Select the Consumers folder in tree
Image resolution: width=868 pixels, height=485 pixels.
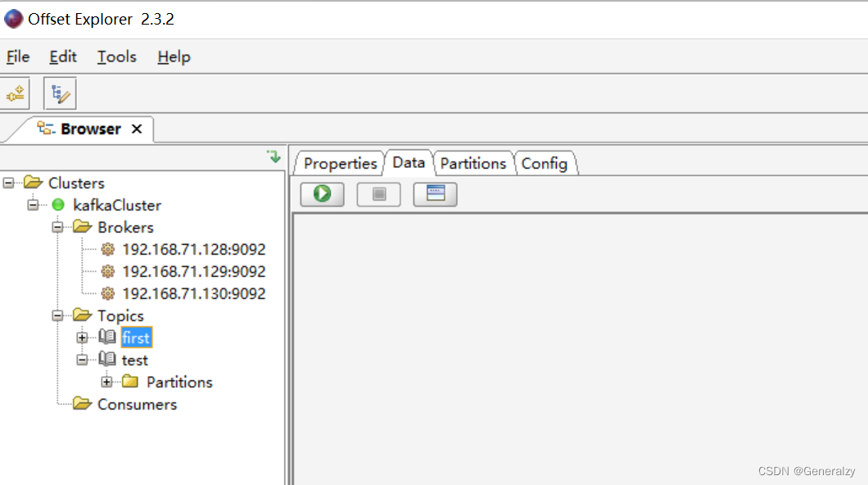coord(136,404)
